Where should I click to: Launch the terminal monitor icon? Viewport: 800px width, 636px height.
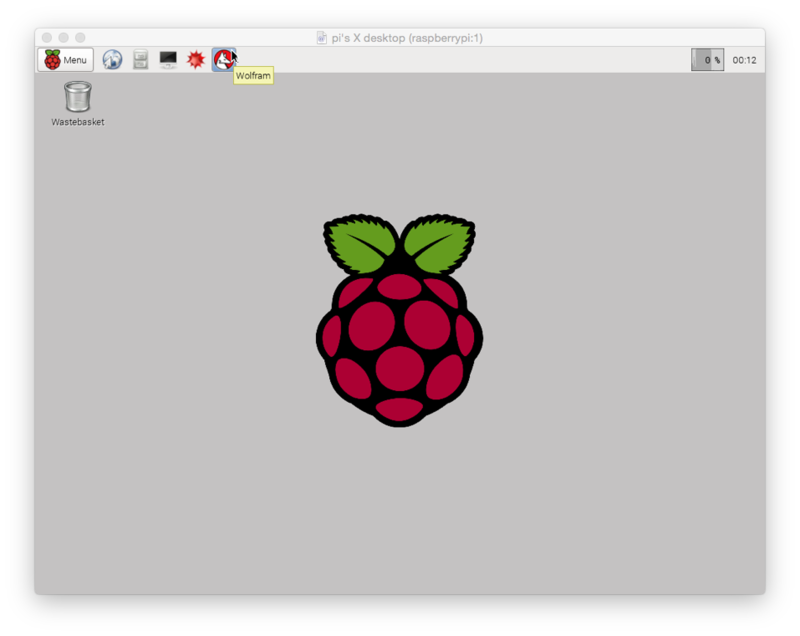coord(168,60)
